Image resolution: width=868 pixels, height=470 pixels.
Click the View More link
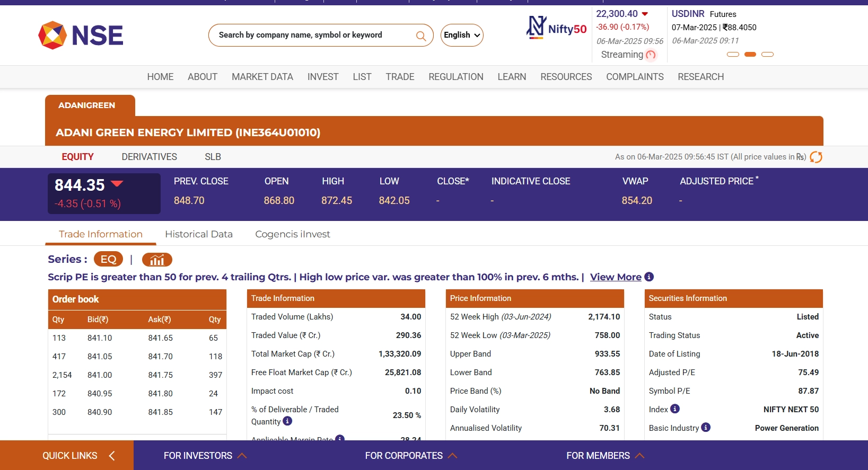pyautogui.click(x=616, y=277)
